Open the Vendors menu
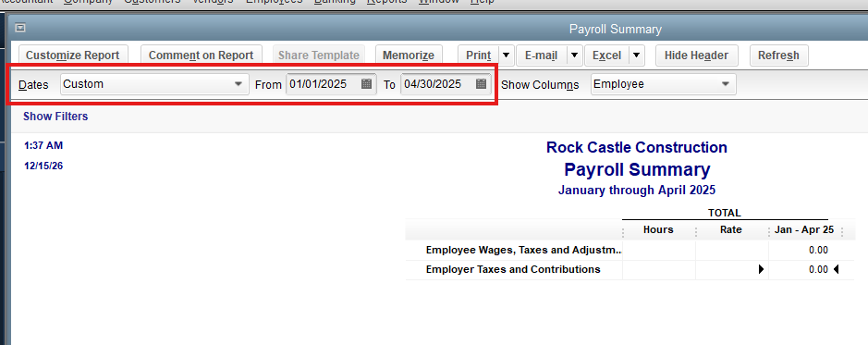Screen dimensions: 868x345 (213, 2)
